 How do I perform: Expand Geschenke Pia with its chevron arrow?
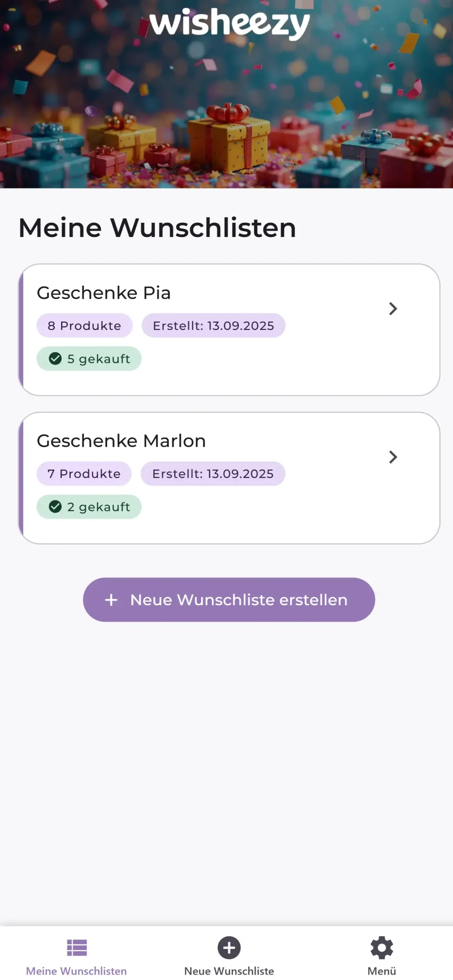coord(393,309)
